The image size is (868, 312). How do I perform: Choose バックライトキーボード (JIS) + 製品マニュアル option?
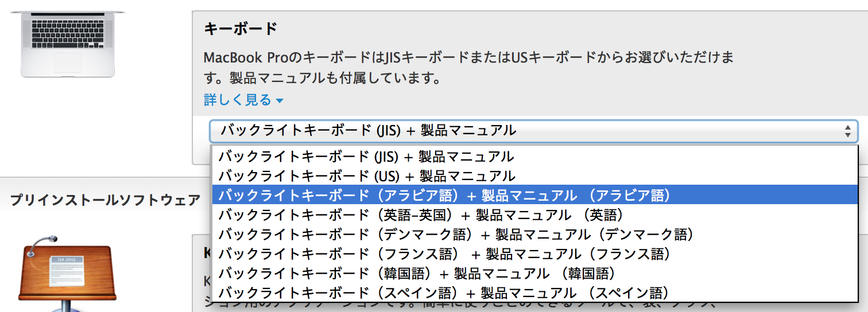tap(536, 156)
